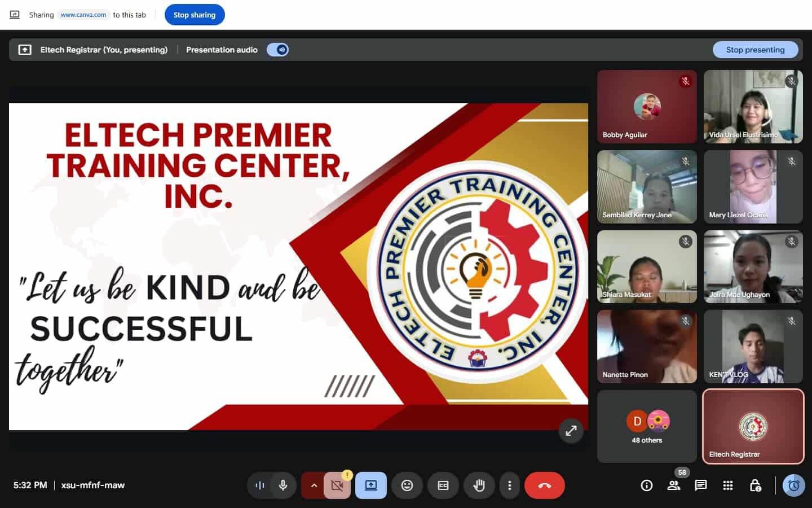Open the more options menu
Viewport: 812px width, 508px height.
tap(510, 485)
